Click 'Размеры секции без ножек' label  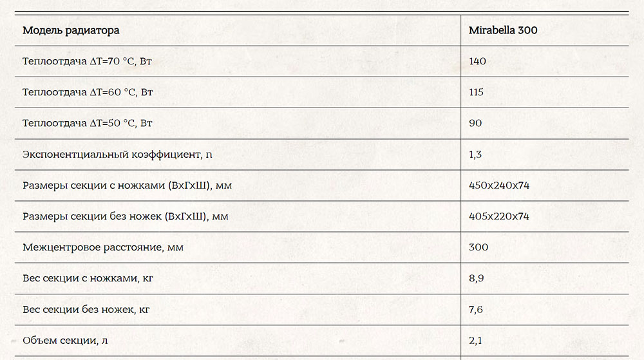click(x=126, y=216)
